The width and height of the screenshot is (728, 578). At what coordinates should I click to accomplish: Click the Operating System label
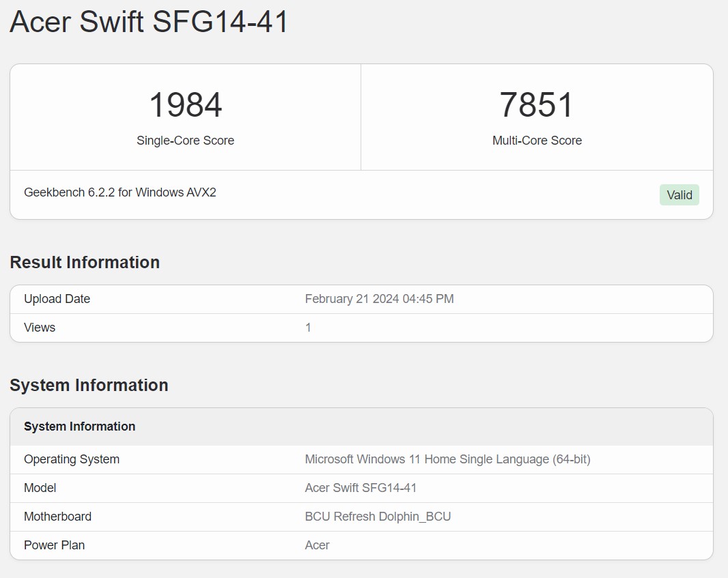coord(72,459)
